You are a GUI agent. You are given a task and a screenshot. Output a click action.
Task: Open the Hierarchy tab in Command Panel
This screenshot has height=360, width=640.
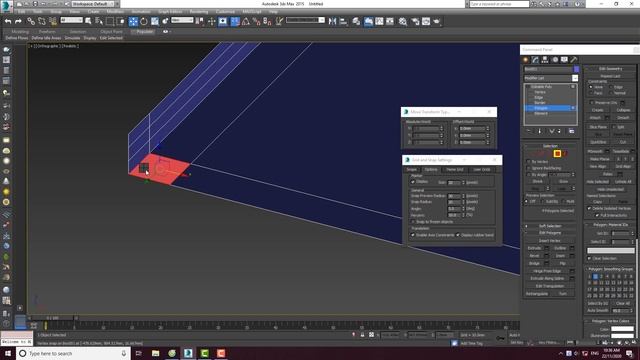point(545,60)
